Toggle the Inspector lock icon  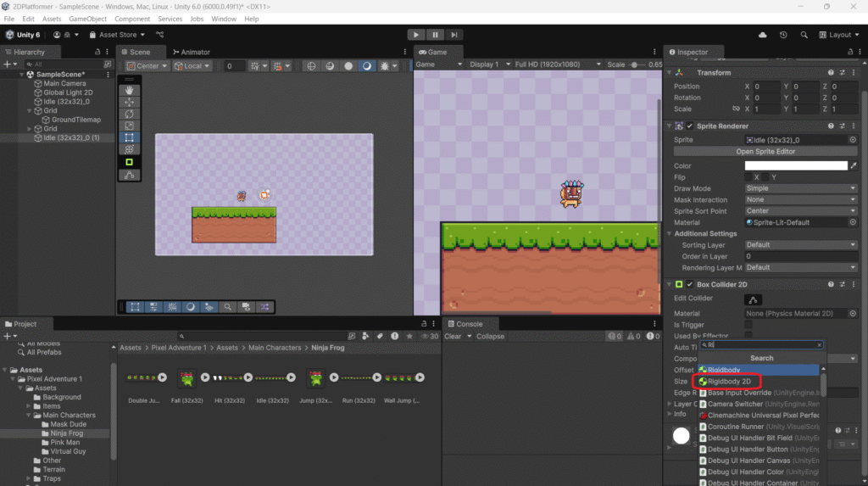tap(850, 52)
